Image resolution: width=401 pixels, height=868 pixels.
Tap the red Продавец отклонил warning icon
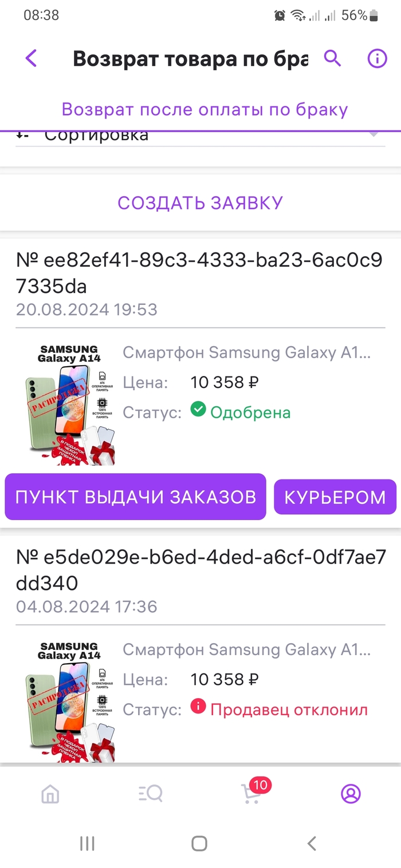point(198,707)
